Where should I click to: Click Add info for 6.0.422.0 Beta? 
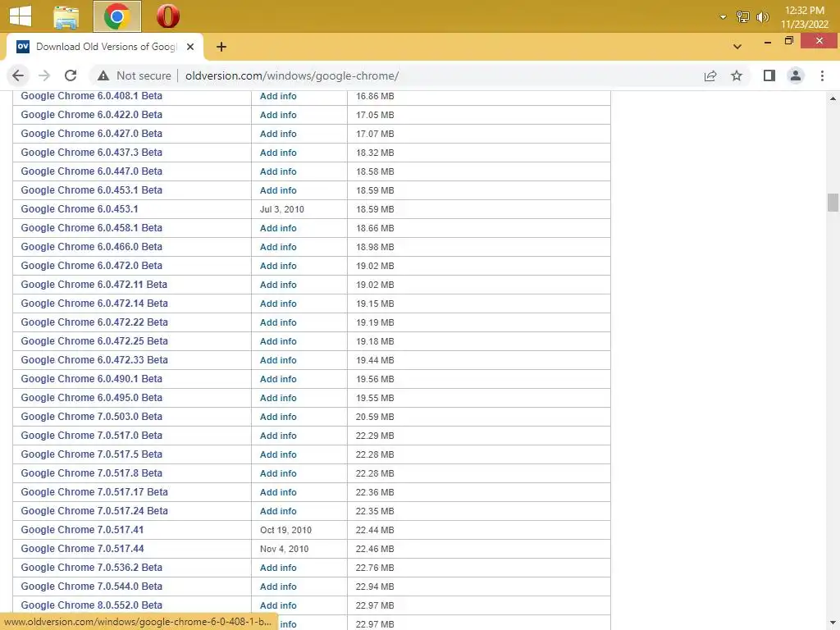pos(278,115)
